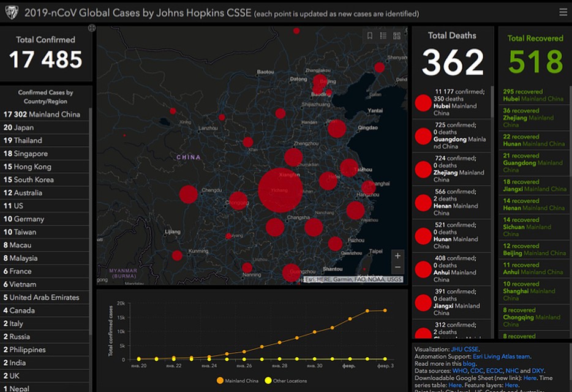Select 21 recovered Guangdong entry
The image size is (572, 392).
click(533, 163)
